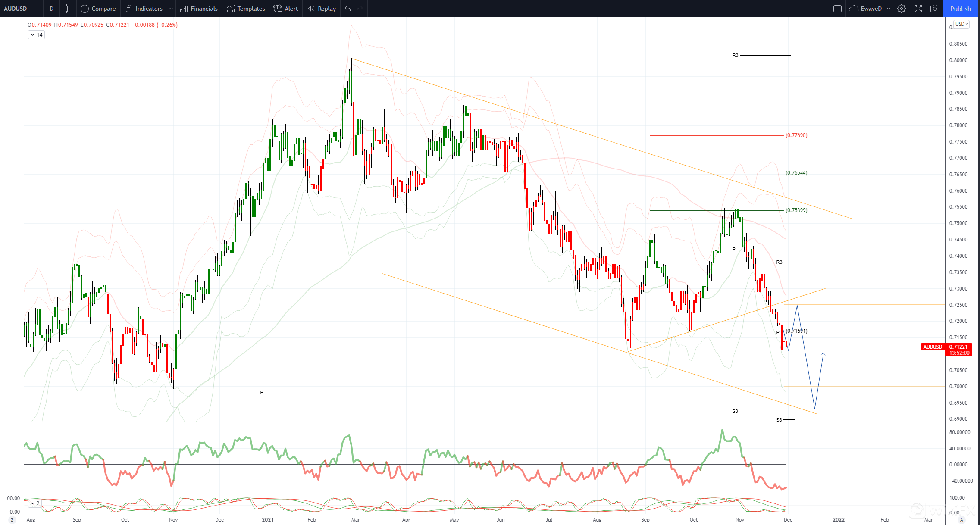This screenshot has height=525, width=980.
Task: Take a chart snapshot with camera
Action: point(935,9)
